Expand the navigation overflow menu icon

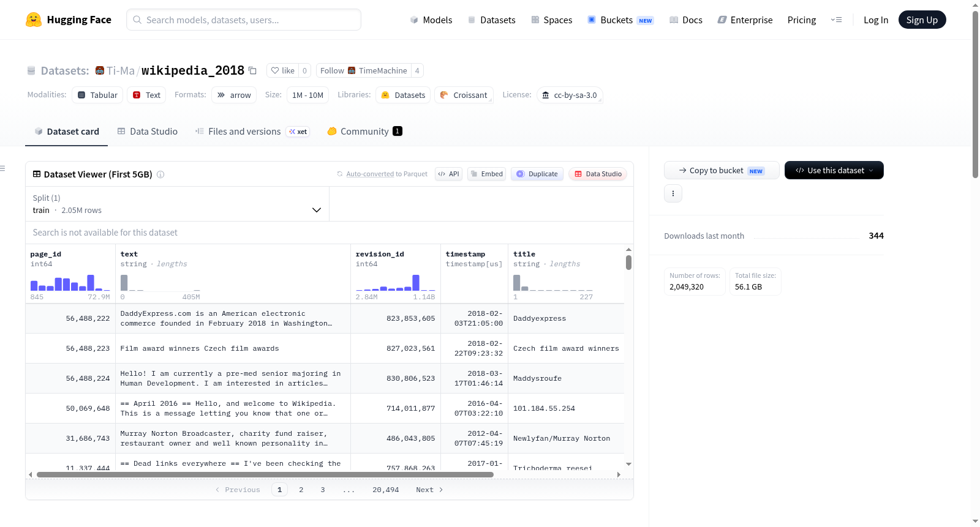tap(836, 20)
